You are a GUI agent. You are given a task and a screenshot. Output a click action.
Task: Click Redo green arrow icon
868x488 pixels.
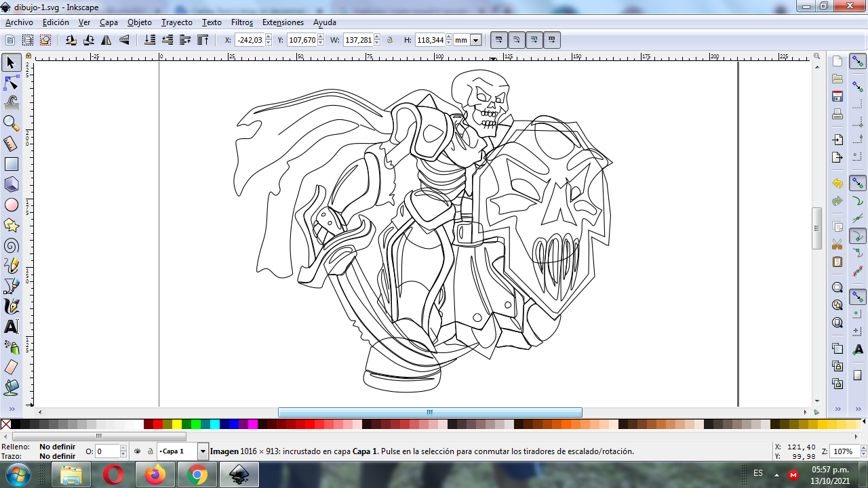point(837,201)
